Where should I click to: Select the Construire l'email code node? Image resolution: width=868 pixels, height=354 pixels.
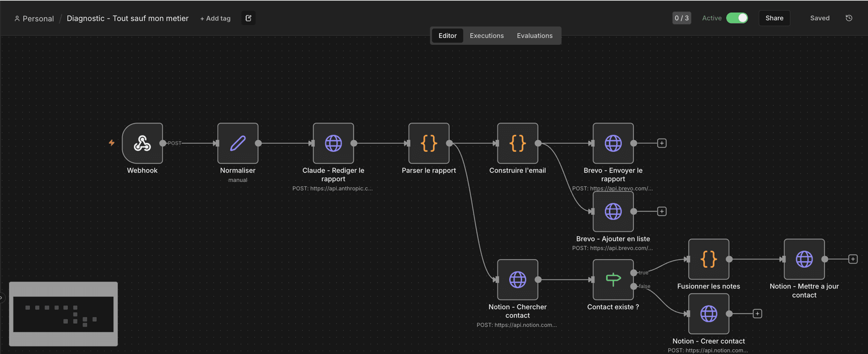(517, 143)
